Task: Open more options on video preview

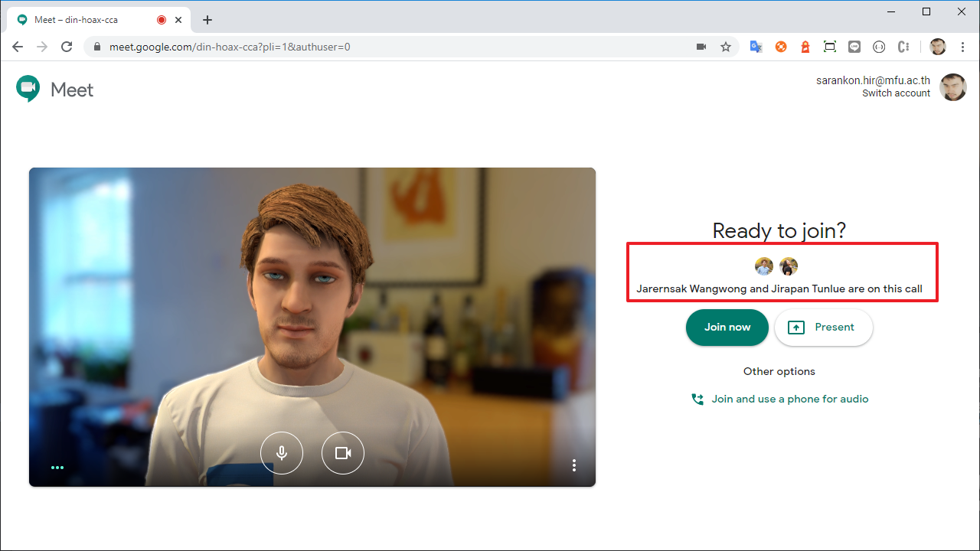Action: (x=574, y=465)
